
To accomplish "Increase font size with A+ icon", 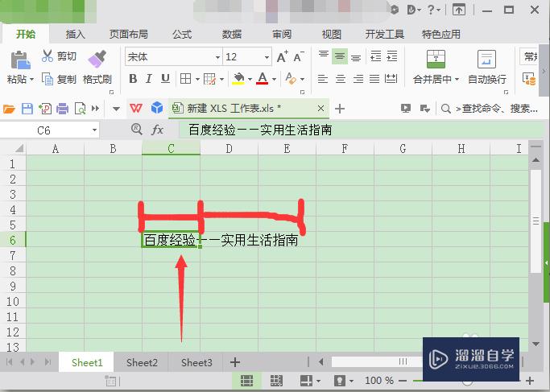I will click(x=283, y=56).
